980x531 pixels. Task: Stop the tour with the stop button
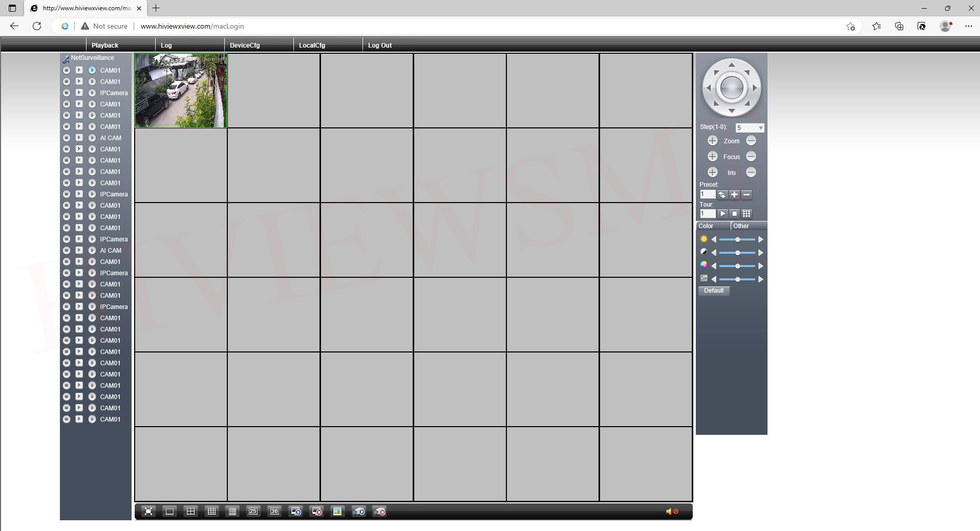click(734, 214)
